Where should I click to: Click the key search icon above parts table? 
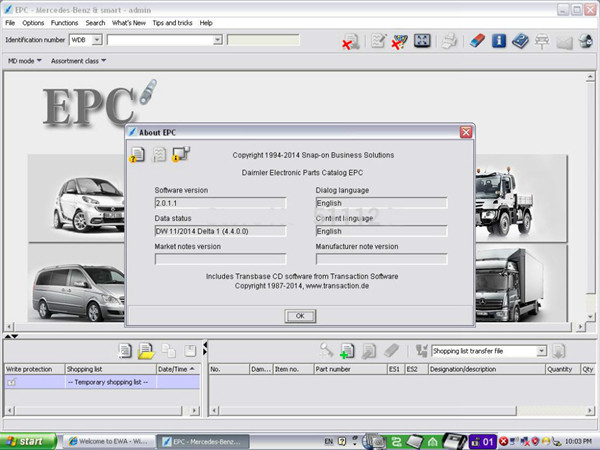pyautogui.click(x=326, y=351)
